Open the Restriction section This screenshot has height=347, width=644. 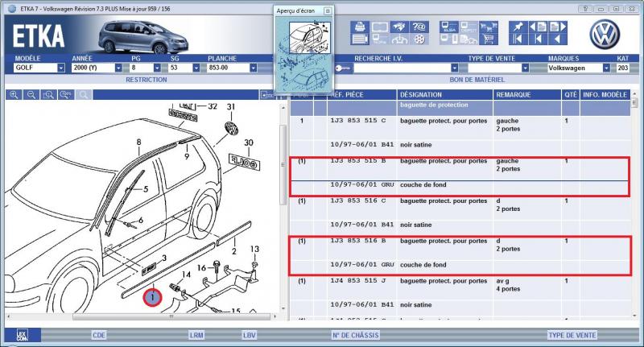point(147,80)
